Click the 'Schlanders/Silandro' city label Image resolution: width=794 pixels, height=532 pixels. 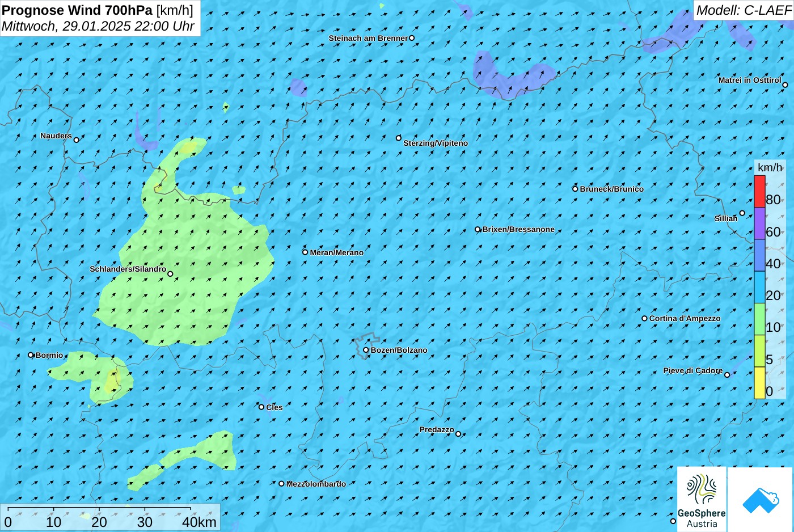point(128,269)
